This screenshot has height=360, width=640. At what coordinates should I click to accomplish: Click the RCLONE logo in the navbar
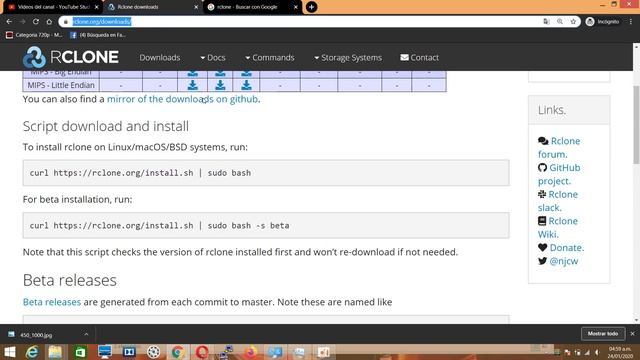click(71, 57)
